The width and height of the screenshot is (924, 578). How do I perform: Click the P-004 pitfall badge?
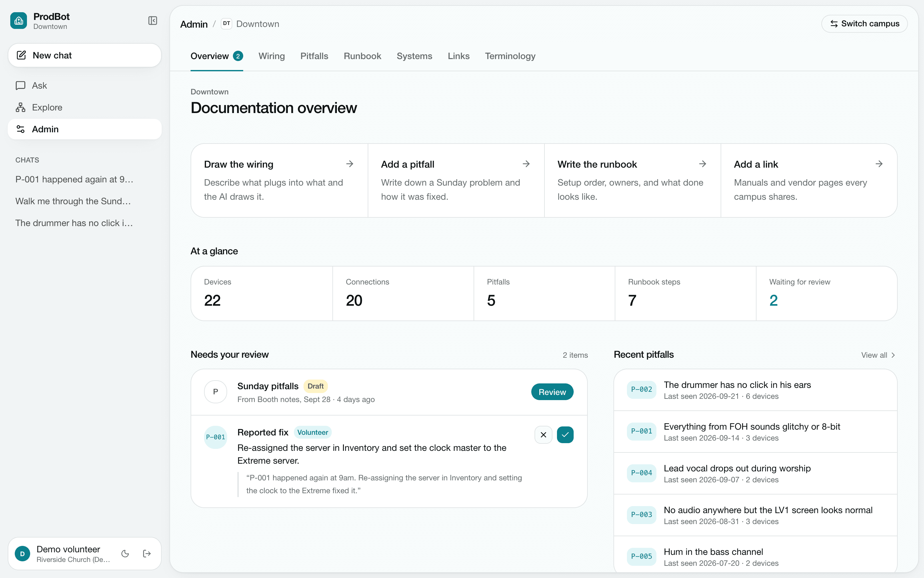tap(641, 473)
